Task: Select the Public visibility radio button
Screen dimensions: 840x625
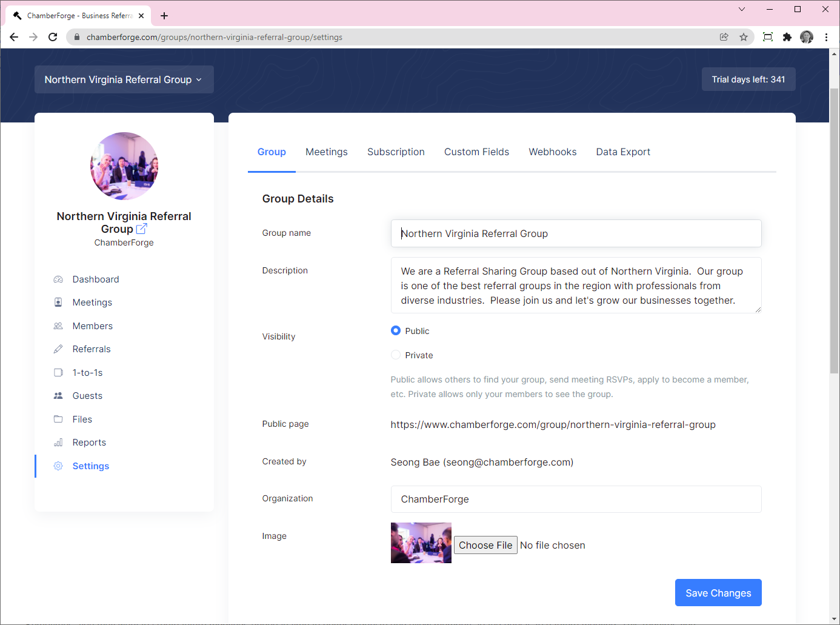Action: coord(395,330)
